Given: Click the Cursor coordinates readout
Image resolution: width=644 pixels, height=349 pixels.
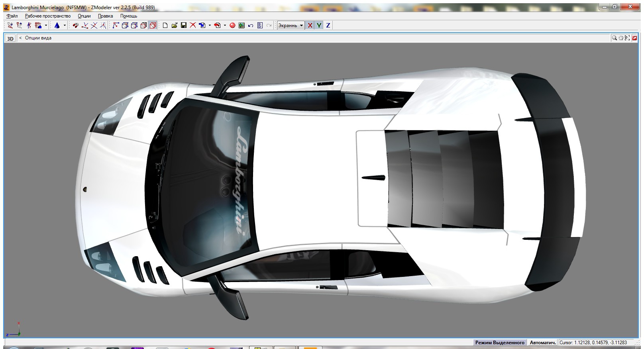Looking at the screenshot, I should 596,343.
